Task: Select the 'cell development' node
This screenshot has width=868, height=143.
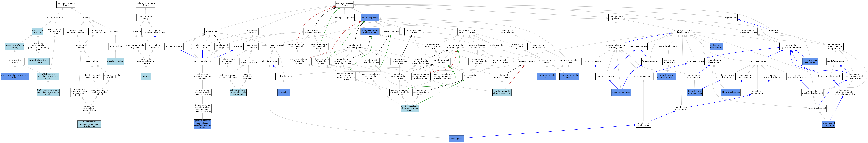Action: coord(284,76)
